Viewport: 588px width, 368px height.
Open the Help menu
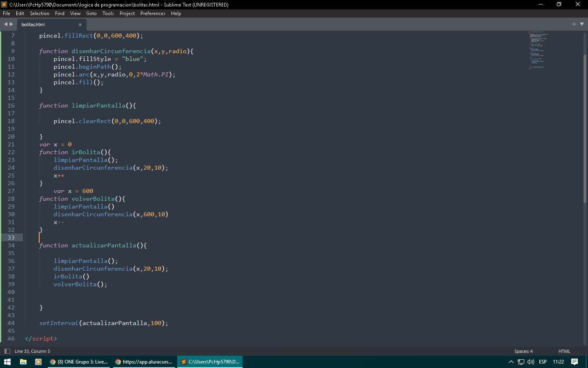click(x=176, y=13)
